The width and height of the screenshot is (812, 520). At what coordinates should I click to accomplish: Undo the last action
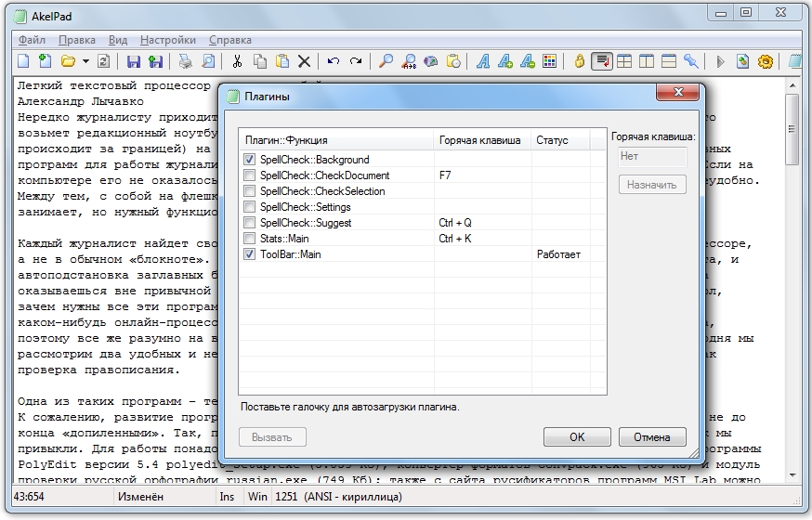(334, 61)
